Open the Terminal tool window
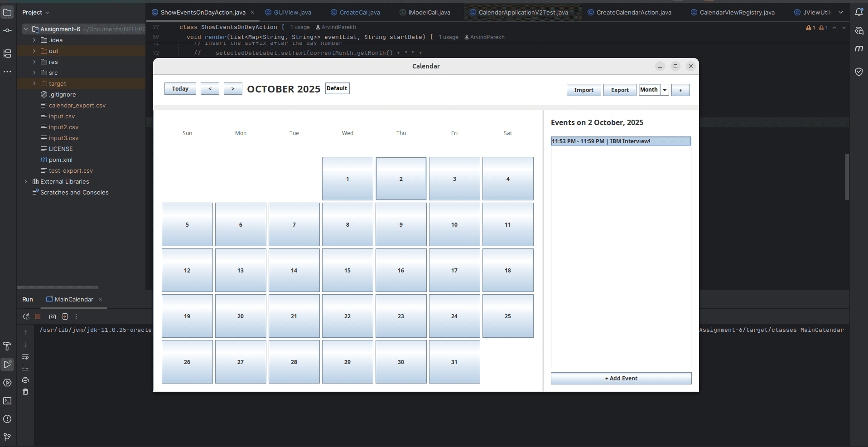The image size is (868, 447). [x=7, y=401]
